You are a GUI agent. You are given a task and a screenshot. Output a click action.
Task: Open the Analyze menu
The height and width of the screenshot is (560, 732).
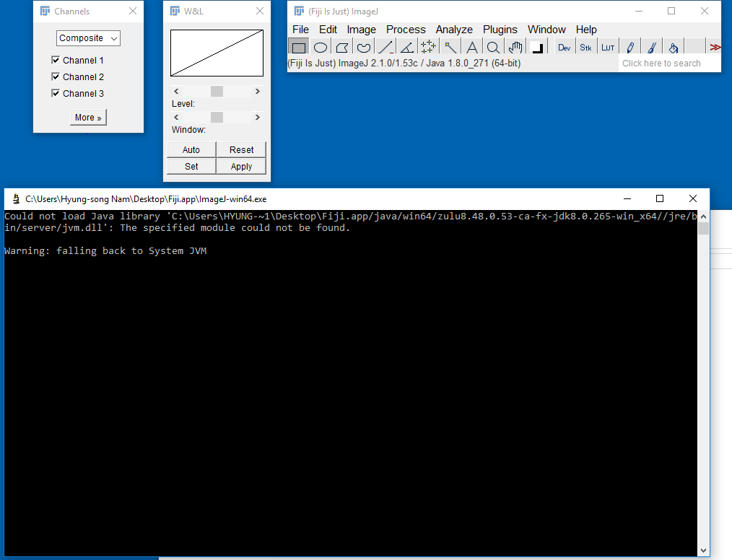454,30
